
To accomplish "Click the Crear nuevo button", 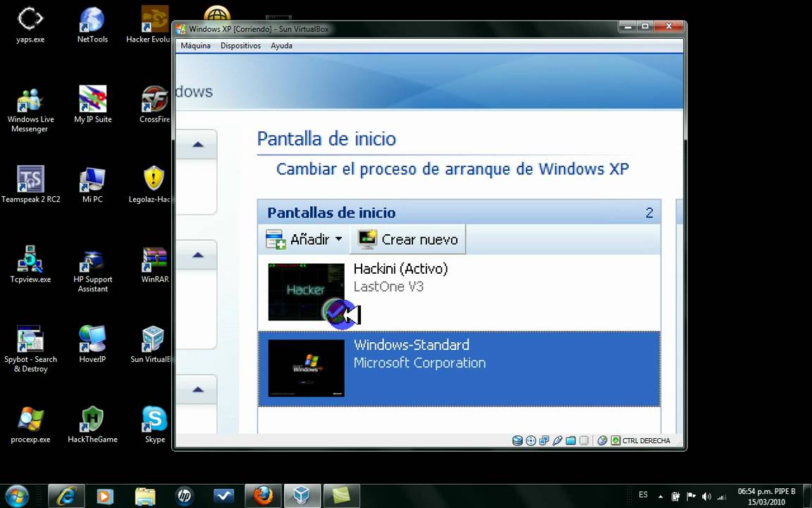I will [x=407, y=239].
